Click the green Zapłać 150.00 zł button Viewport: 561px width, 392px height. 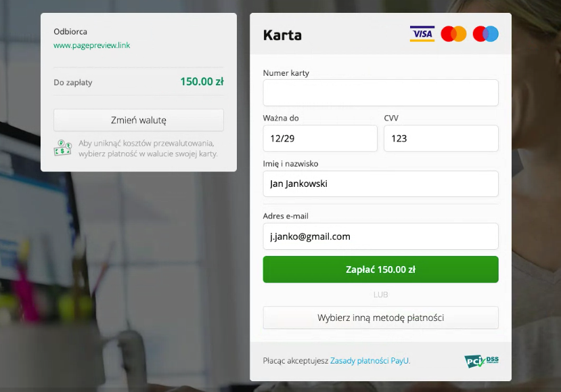[381, 269]
